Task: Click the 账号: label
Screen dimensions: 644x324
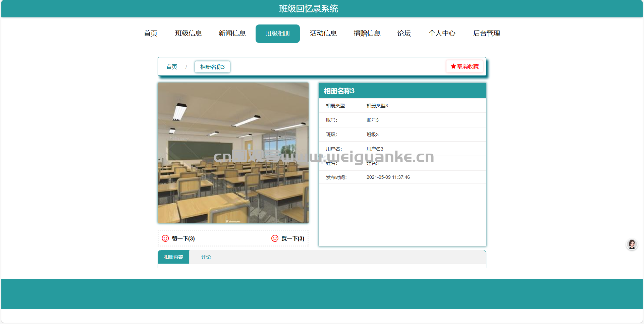Action: [x=332, y=120]
